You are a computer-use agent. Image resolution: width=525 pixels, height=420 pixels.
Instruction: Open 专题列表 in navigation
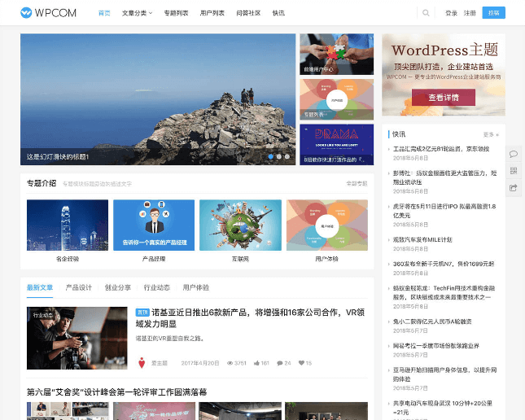tap(176, 13)
